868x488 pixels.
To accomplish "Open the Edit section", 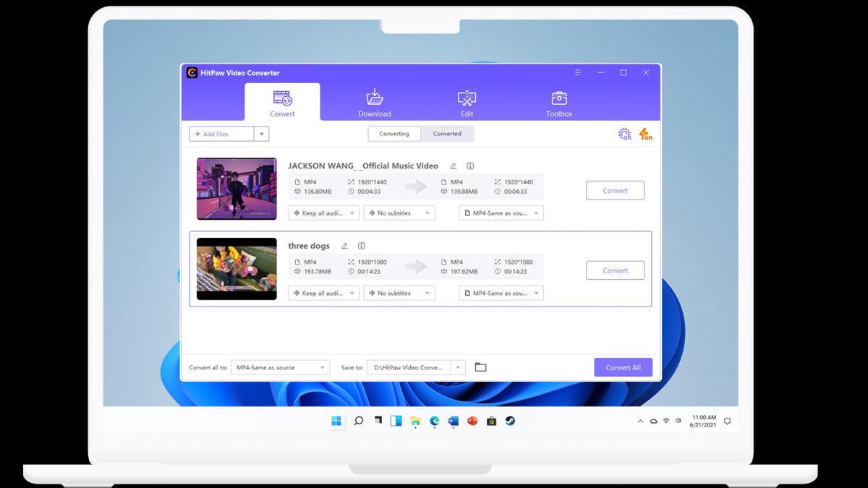I will 467,102.
